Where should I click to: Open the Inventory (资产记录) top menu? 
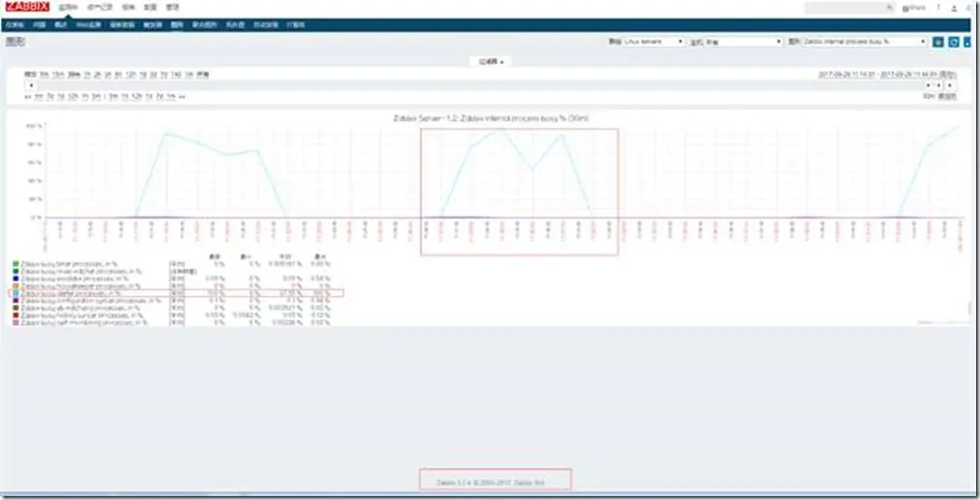[x=98, y=8]
